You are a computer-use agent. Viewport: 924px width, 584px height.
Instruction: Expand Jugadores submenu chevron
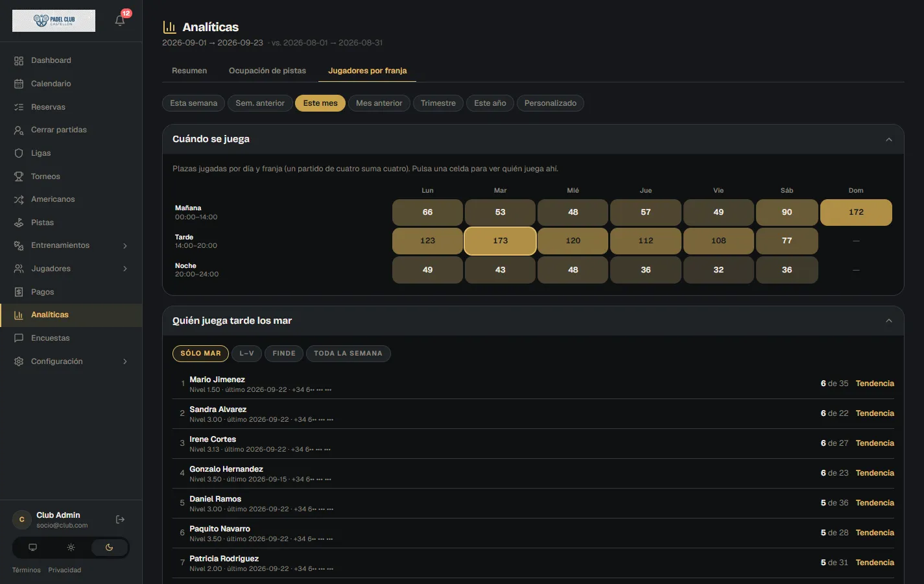tap(125, 269)
